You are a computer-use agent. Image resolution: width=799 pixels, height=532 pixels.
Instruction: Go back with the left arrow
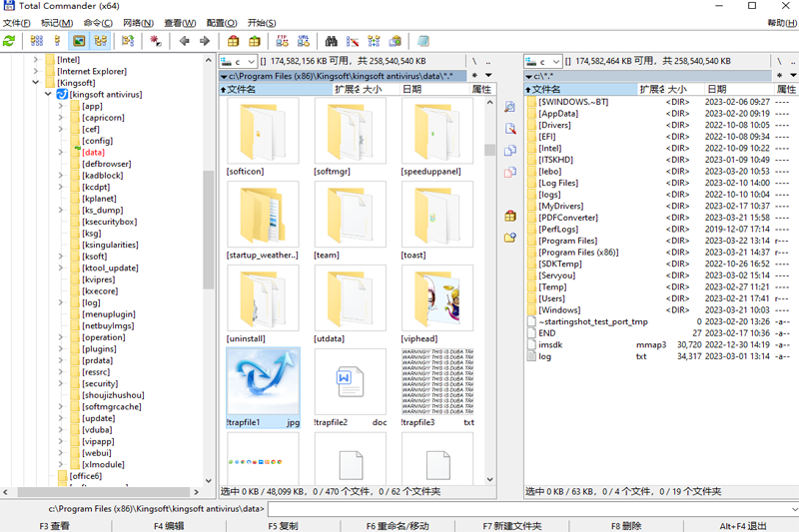coord(184,41)
